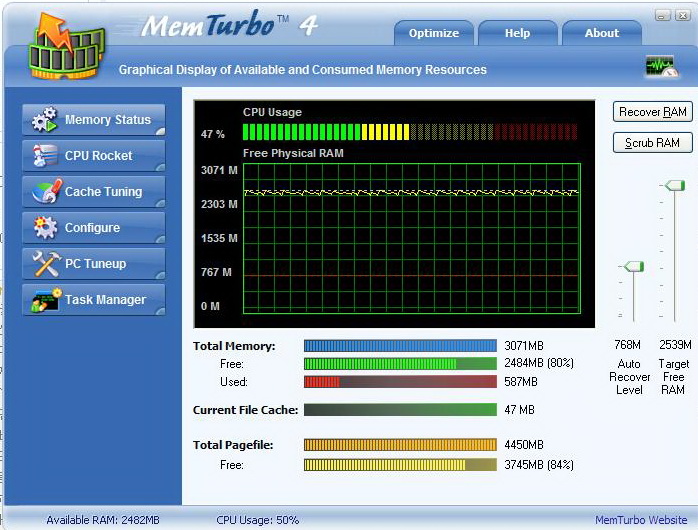Click the '2484MB (80%)' free value
The height and width of the screenshot is (530, 698).
(x=539, y=363)
